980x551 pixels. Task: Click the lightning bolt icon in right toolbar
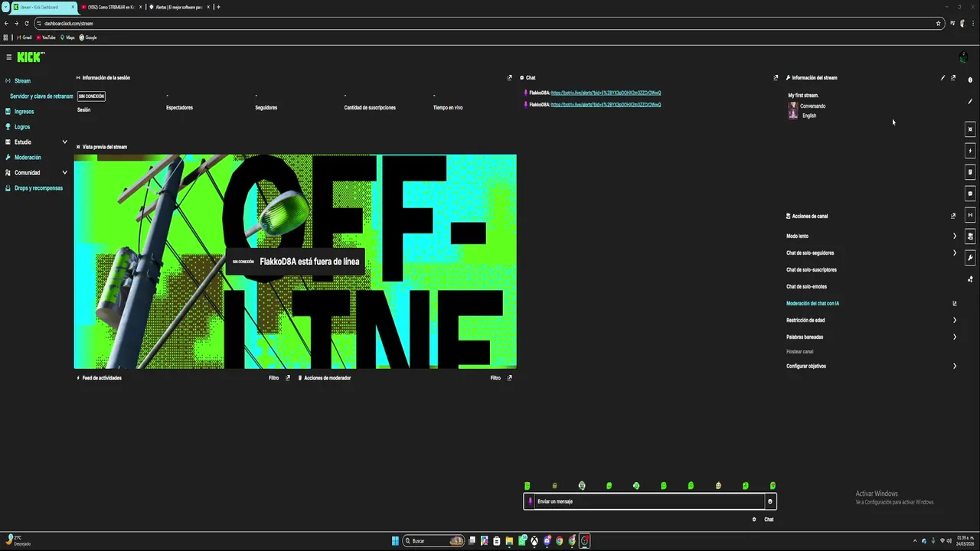click(970, 151)
